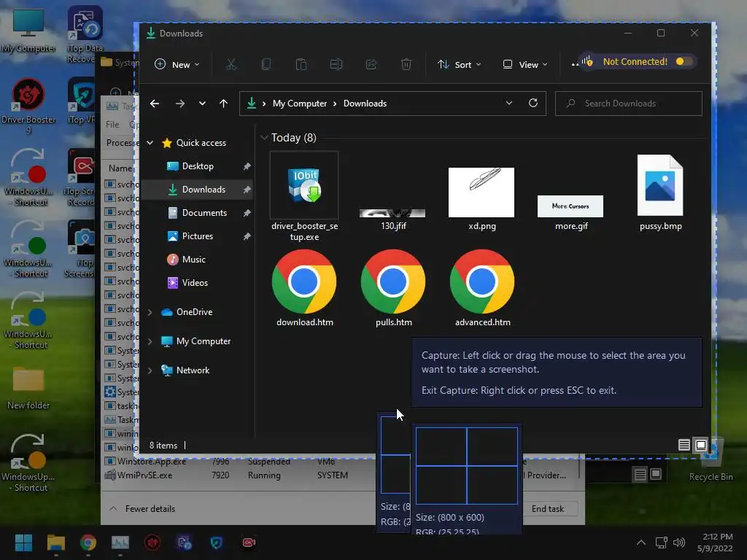The height and width of the screenshot is (560, 747).
Task: Click Fewer details in Task Manager
Action: 143,508
